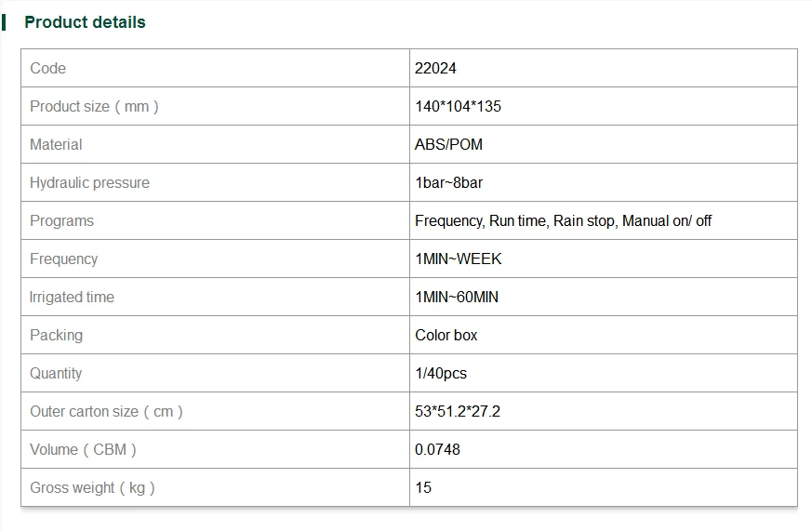
Task: Click the Hydraulic pressure label
Action: (89, 182)
